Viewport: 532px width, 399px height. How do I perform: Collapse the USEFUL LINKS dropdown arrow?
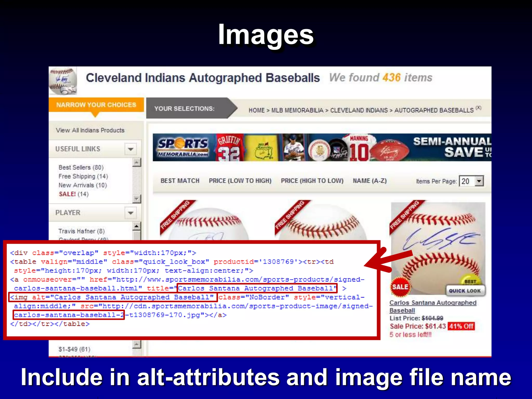(x=131, y=149)
